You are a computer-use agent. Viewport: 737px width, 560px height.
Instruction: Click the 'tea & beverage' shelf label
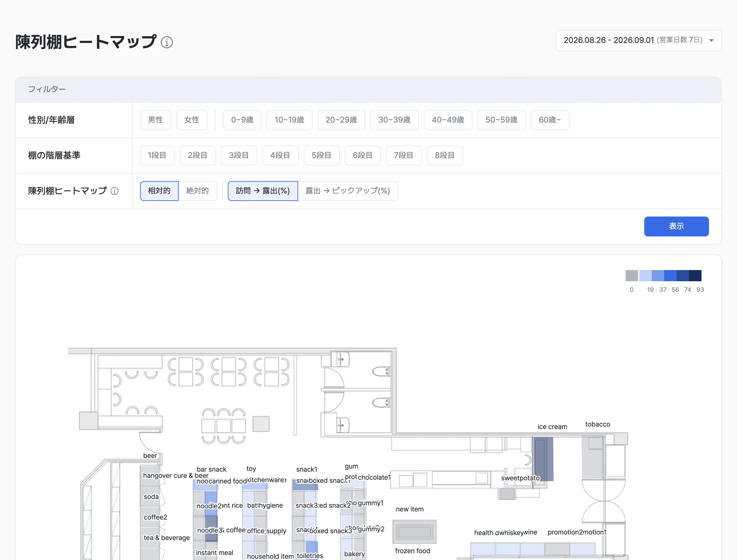(x=167, y=538)
